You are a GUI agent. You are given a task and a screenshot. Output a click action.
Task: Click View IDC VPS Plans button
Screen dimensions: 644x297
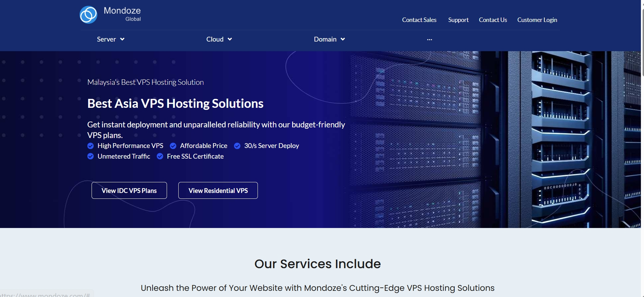[x=129, y=191]
